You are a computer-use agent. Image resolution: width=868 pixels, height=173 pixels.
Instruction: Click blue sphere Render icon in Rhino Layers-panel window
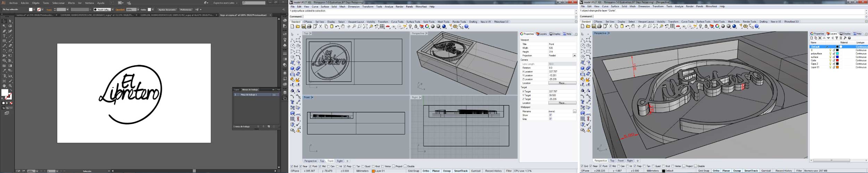pyautogui.click(x=734, y=26)
